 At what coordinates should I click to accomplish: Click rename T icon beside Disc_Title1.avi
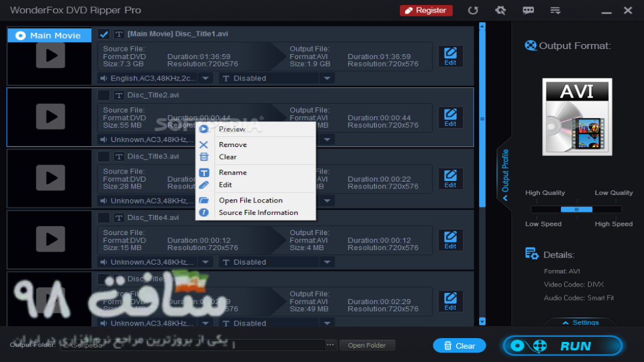pyautogui.click(x=119, y=34)
